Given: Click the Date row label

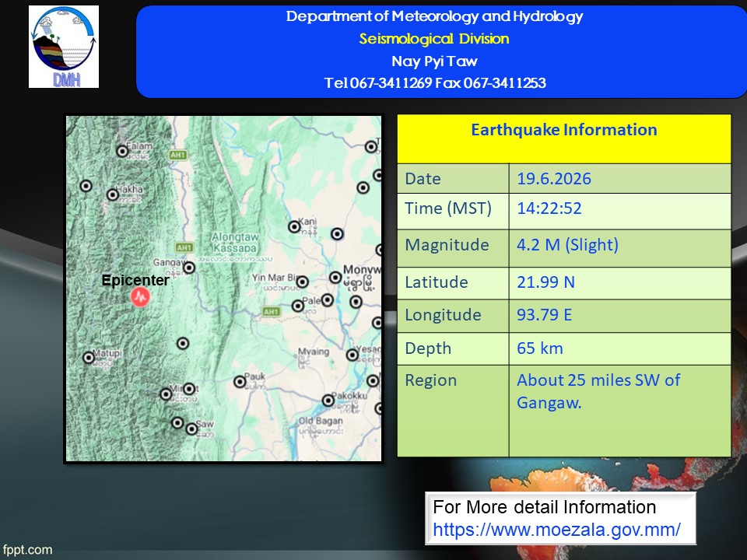Looking at the screenshot, I should click(x=423, y=179).
